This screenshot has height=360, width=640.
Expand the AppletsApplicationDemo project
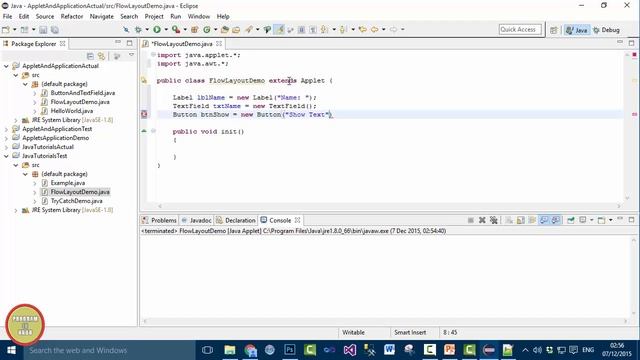click(6, 138)
